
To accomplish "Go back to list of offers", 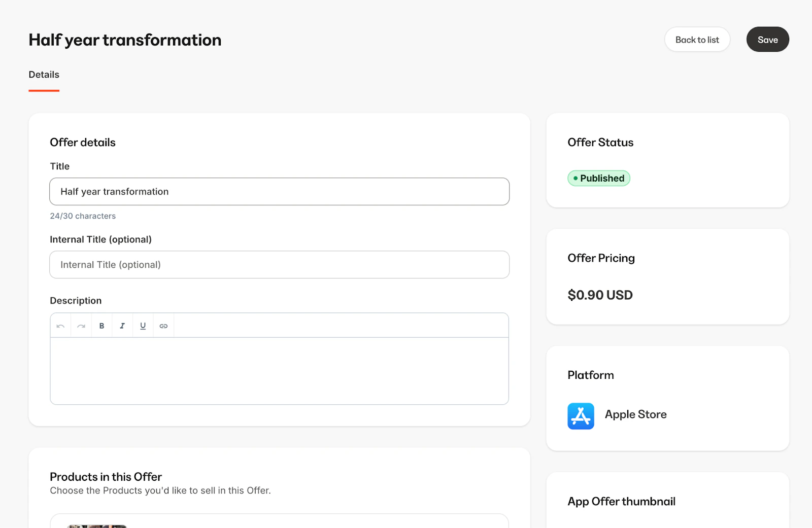I will (x=697, y=39).
